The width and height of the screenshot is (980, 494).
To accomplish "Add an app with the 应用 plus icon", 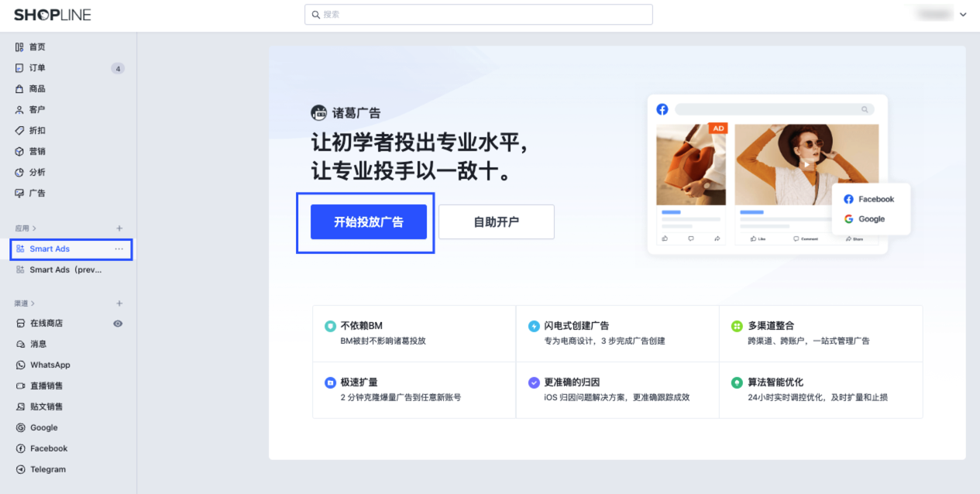I will coord(119,228).
